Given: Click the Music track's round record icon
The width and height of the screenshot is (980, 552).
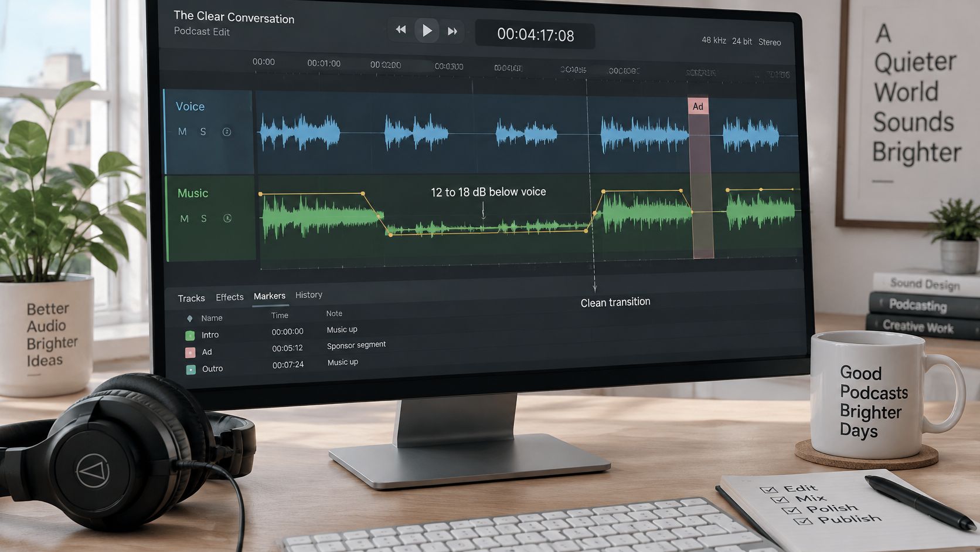Looking at the screenshot, I should pos(227,218).
